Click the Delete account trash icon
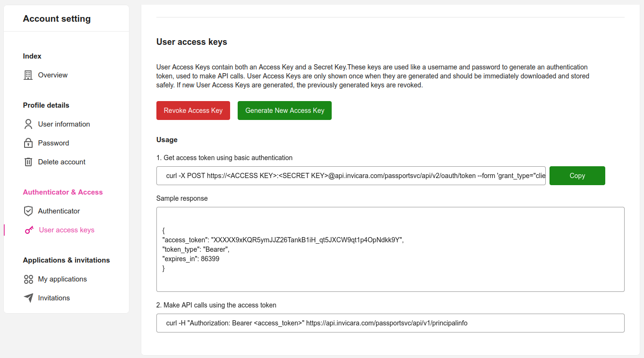 pos(28,162)
